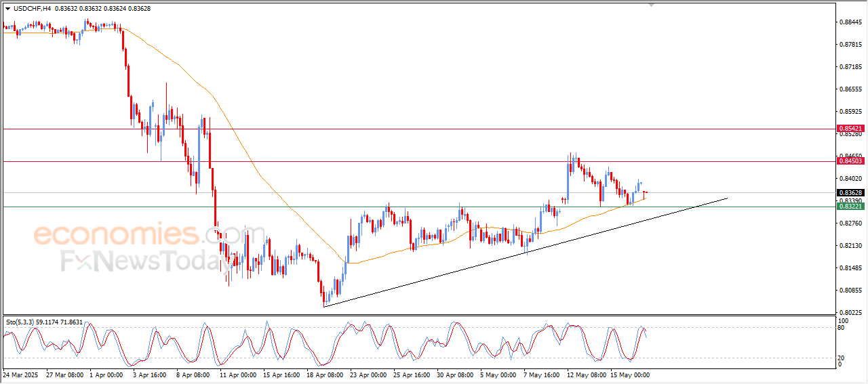This screenshot has height=384, width=868.
Task: Click the 0.83221 green price label
Action: tap(850, 207)
